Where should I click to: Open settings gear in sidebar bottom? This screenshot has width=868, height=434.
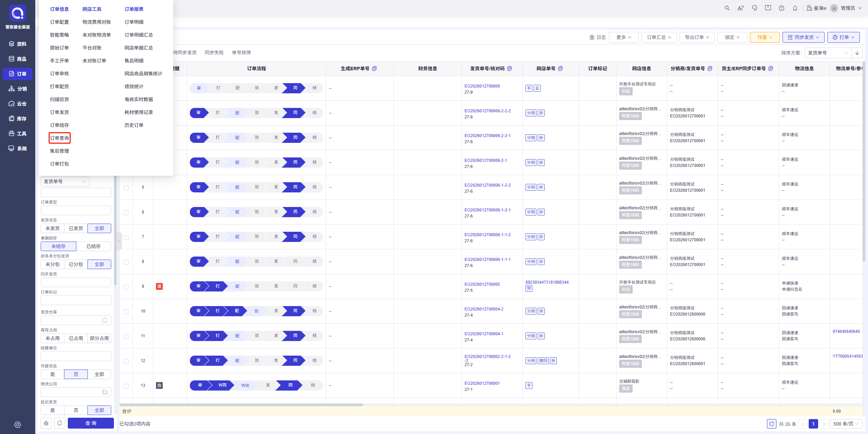click(18, 424)
